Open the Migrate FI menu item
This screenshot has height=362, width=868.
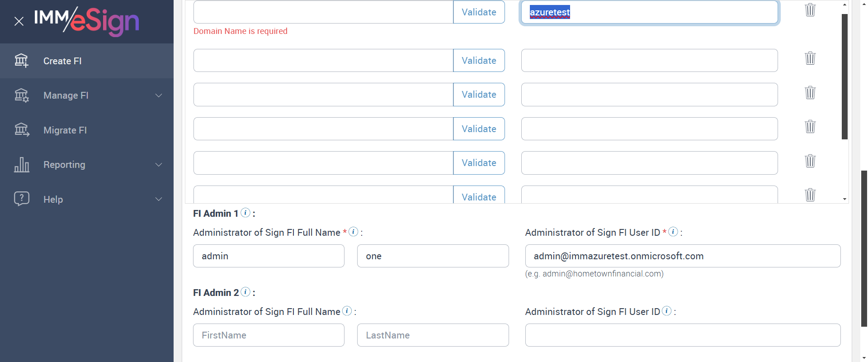[65, 130]
